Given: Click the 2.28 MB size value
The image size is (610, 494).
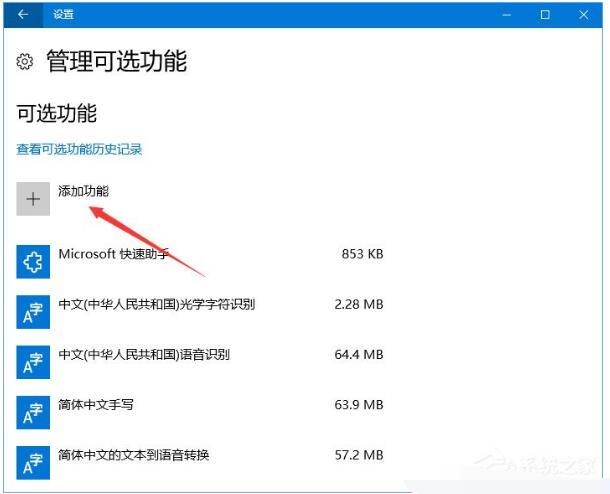Looking at the screenshot, I should pos(359,304).
